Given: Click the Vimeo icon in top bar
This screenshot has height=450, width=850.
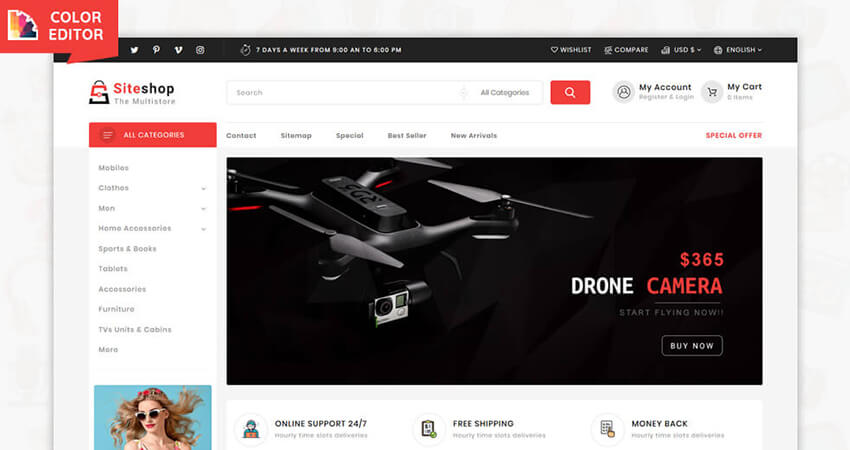Looking at the screenshot, I should (178, 50).
